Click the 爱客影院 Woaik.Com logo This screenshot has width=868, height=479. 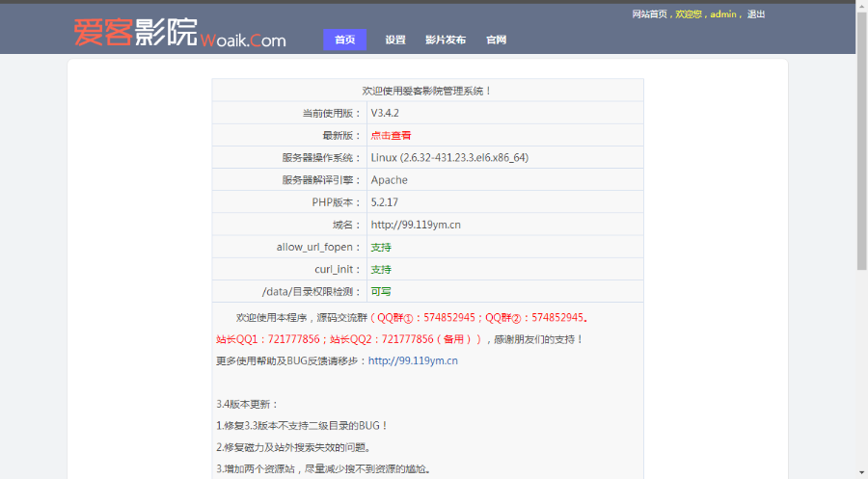(180, 33)
